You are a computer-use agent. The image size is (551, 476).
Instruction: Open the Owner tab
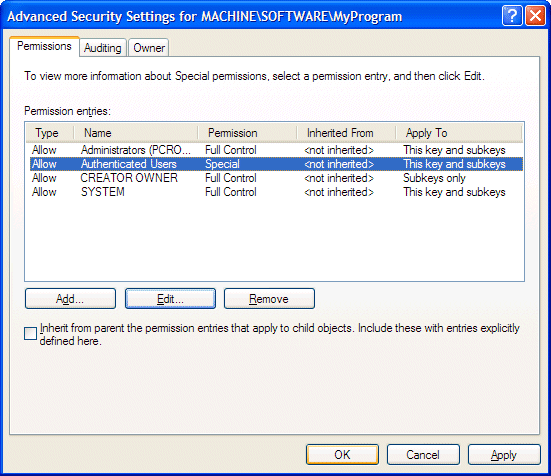[149, 47]
